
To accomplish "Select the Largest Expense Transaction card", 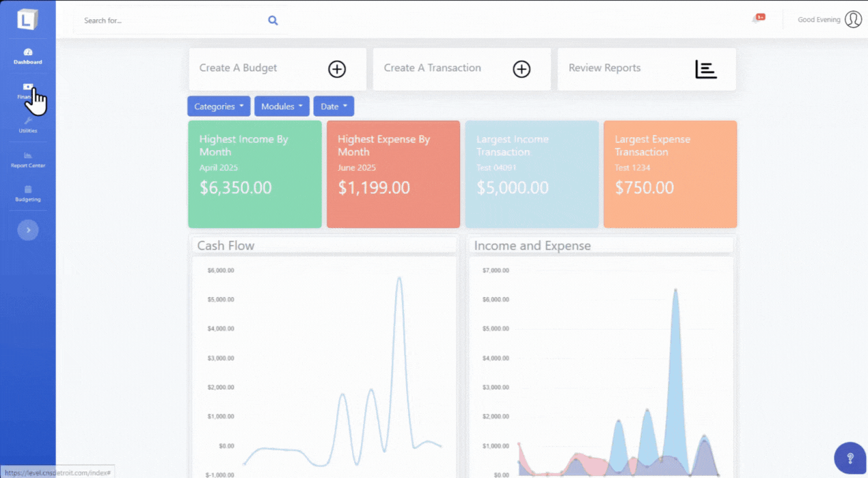I will point(670,174).
